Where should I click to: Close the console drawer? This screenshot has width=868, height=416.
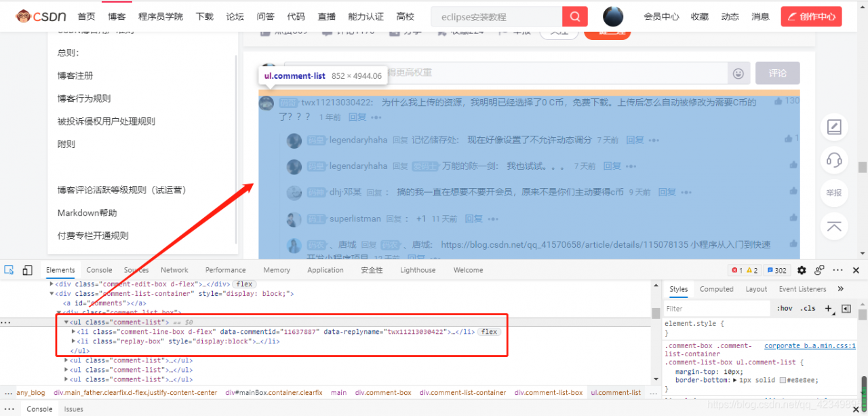click(856, 409)
